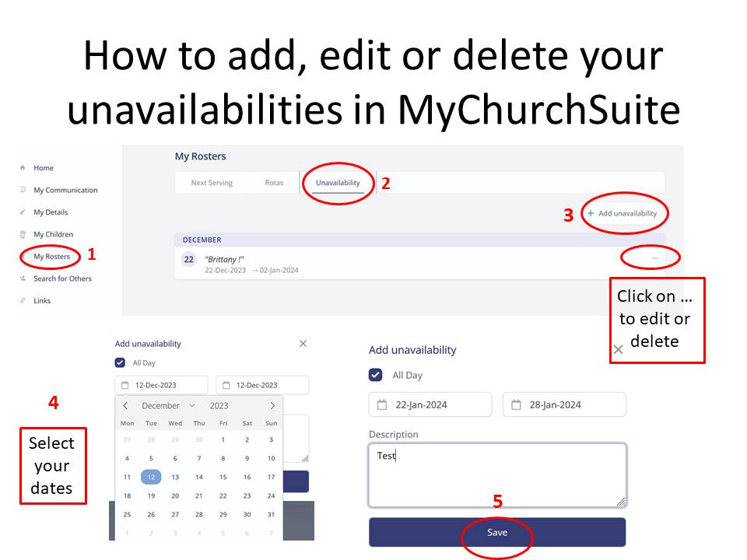
Task: Click the 22-Jan-2024 start date field
Action: pyautogui.click(x=430, y=404)
